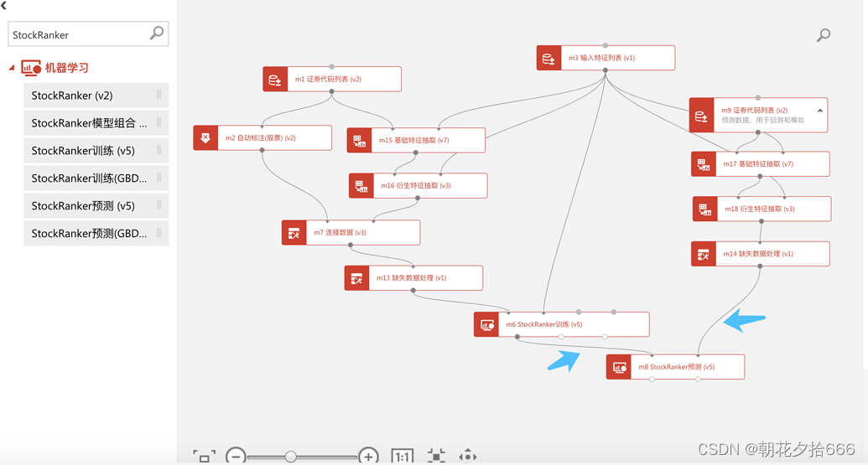The image size is (868, 465).
Task: Click the m17 基础特征抽取 node icon
Action: coord(704,164)
